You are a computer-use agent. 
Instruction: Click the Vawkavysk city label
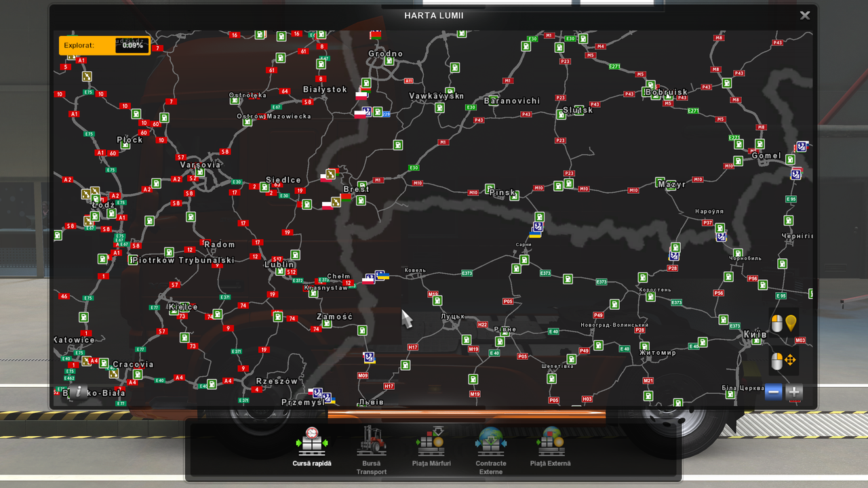tap(436, 96)
